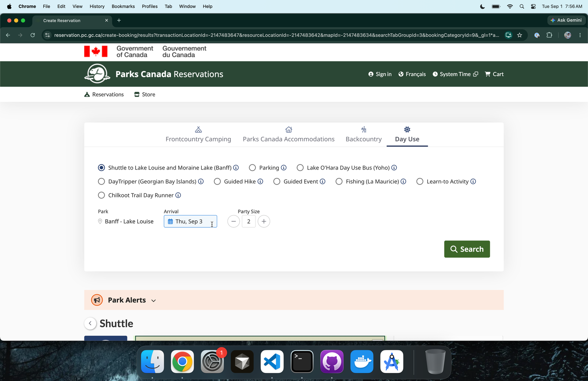
Task: Open the Bookmarks menu in menu bar
Action: (x=123, y=6)
